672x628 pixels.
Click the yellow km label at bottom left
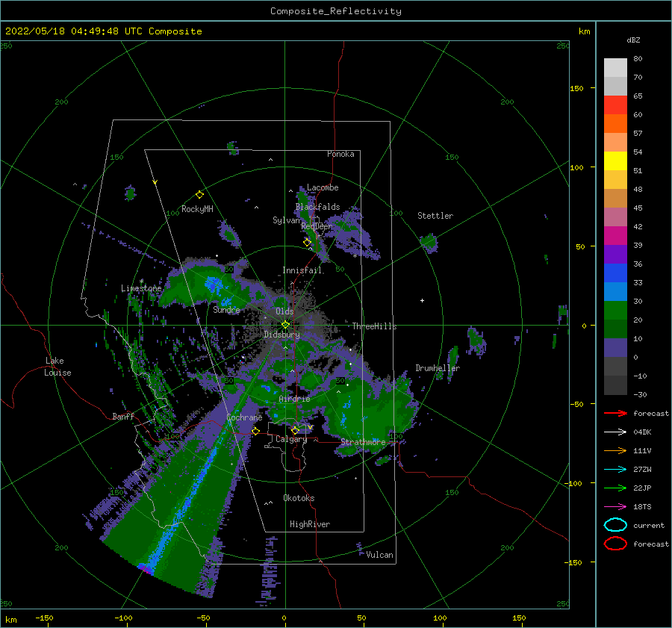click(10, 620)
